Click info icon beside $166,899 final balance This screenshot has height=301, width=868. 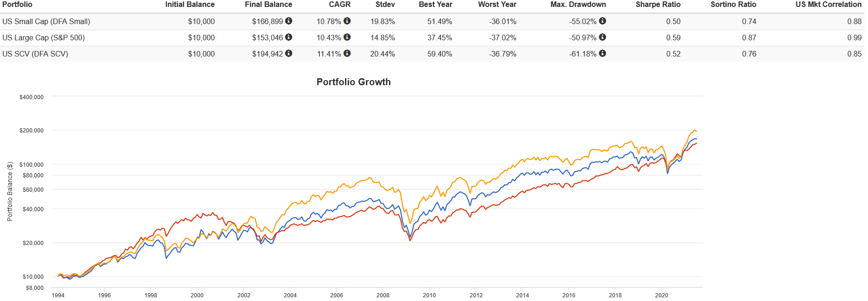click(x=288, y=21)
